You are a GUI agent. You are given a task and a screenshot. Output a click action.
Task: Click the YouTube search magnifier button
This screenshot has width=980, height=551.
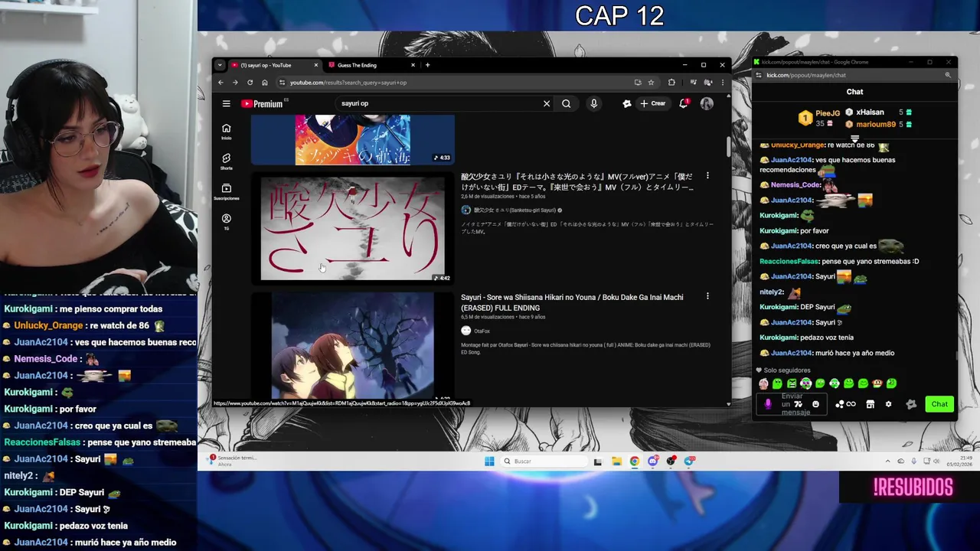(x=567, y=103)
